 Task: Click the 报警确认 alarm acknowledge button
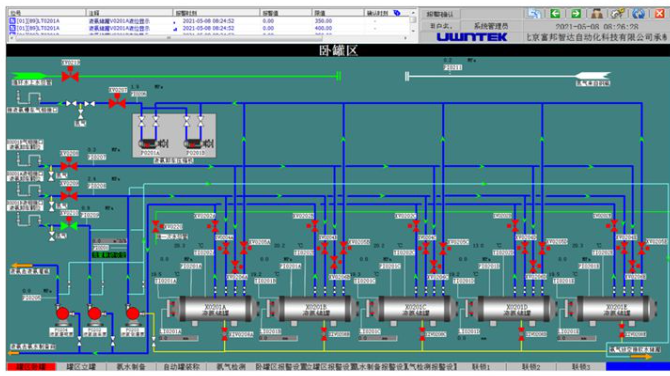click(440, 14)
